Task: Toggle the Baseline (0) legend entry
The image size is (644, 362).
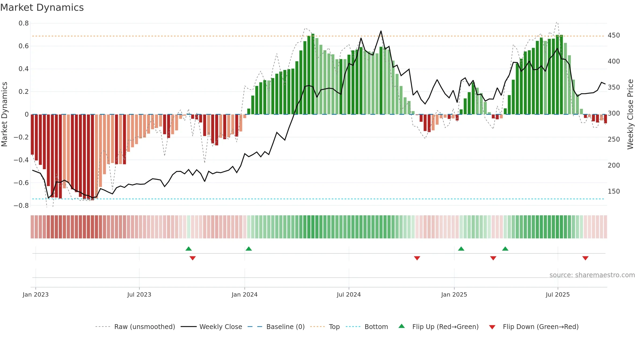Action: (x=276, y=327)
